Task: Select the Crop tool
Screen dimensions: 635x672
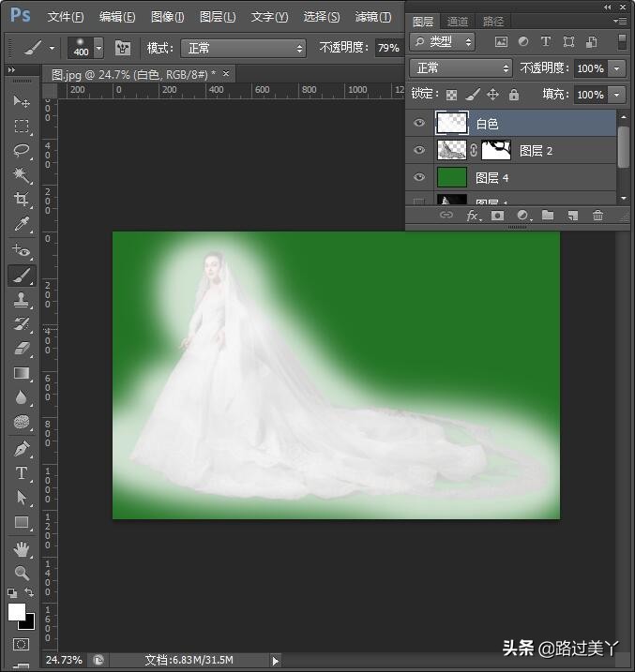Action: (21, 200)
